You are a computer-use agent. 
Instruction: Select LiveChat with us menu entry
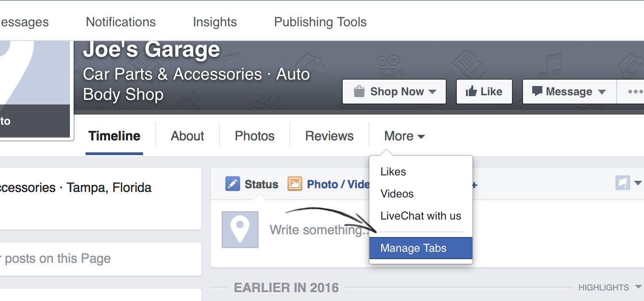point(421,216)
